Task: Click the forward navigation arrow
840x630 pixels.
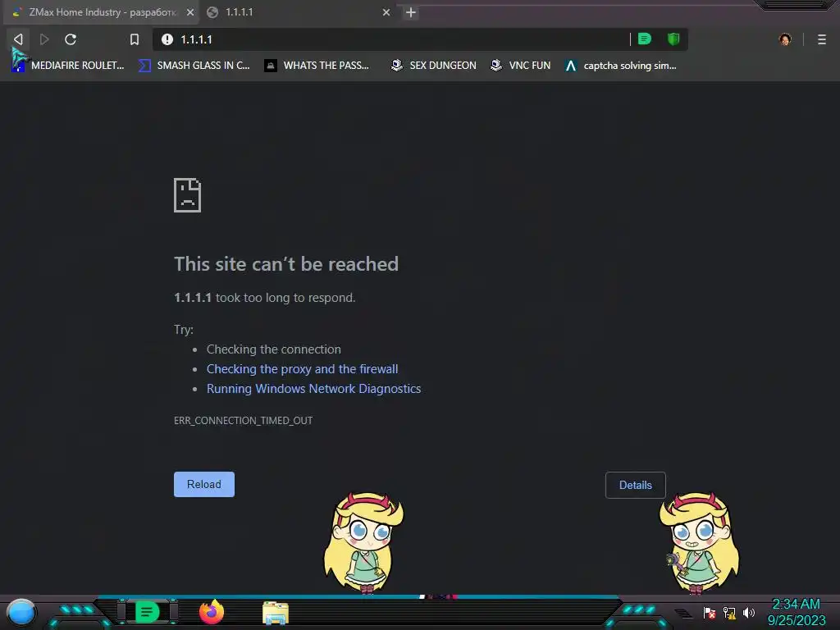Action: point(44,39)
